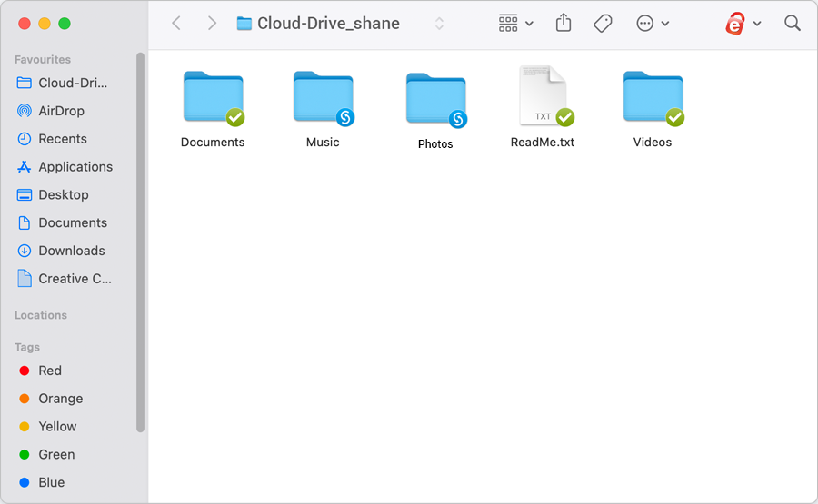Click the red e-lock sync icon
Image resolution: width=818 pixels, height=504 pixels.
click(x=734, y=24)
